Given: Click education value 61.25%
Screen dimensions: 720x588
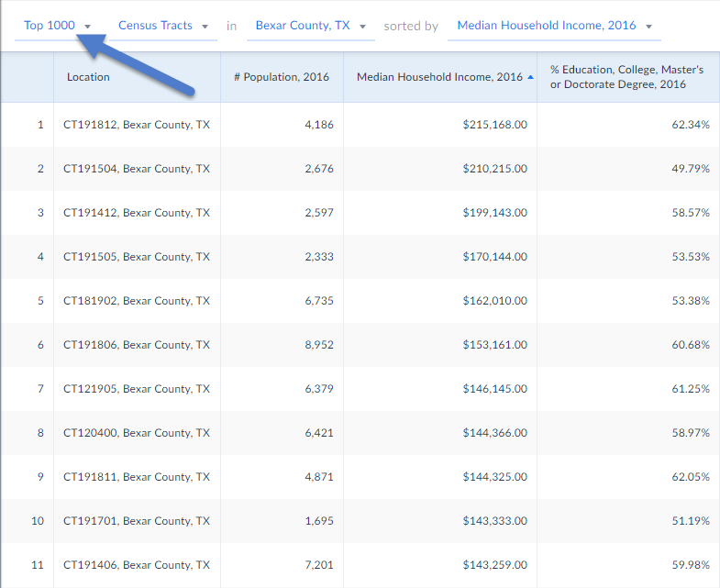Looking at the screenshot, I should coord(691,389).
